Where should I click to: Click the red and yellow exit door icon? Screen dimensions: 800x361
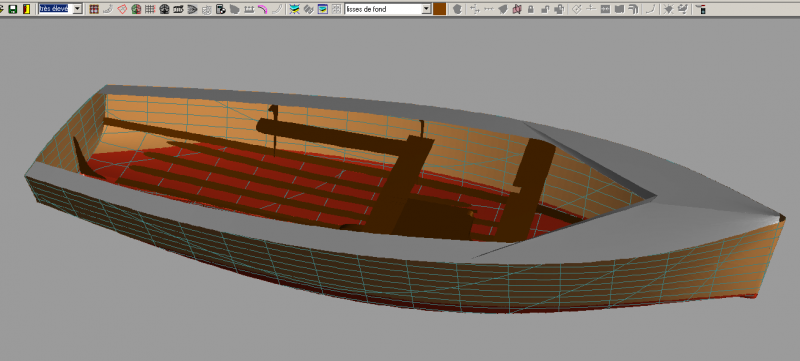(27, 9)
